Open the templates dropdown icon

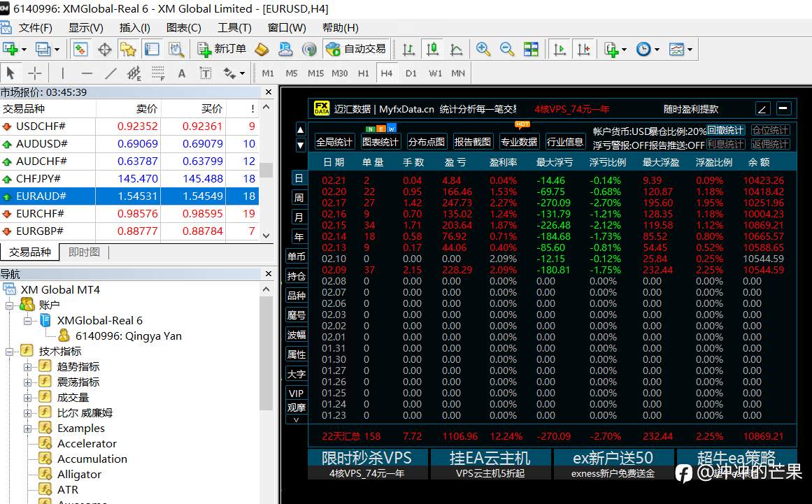[x=681, y=49]
